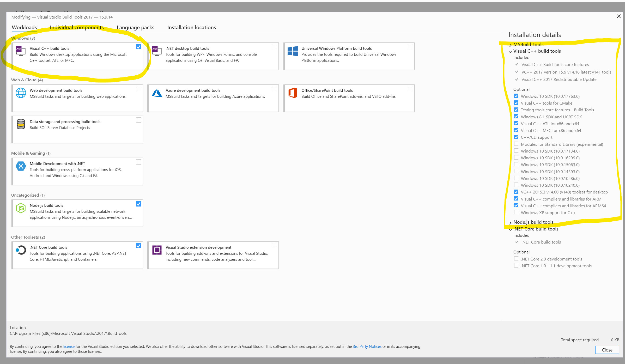Uncheck Visual C++ tools for CMake
The height and width of the screenshot is (364, 625).
click(516, 103)
